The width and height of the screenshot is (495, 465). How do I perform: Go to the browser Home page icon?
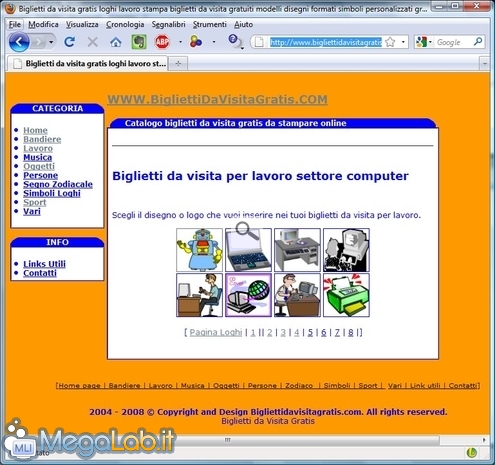116,42
